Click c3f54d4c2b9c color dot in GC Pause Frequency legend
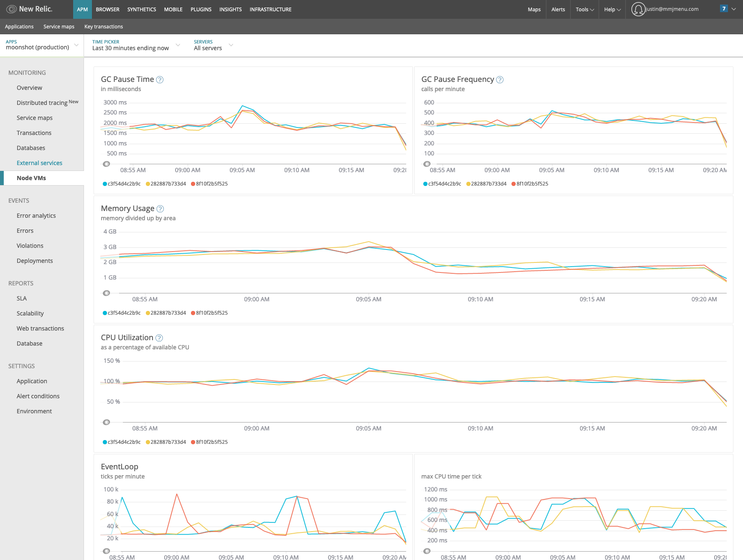The image size is (743, 560). tap(425, 184)
